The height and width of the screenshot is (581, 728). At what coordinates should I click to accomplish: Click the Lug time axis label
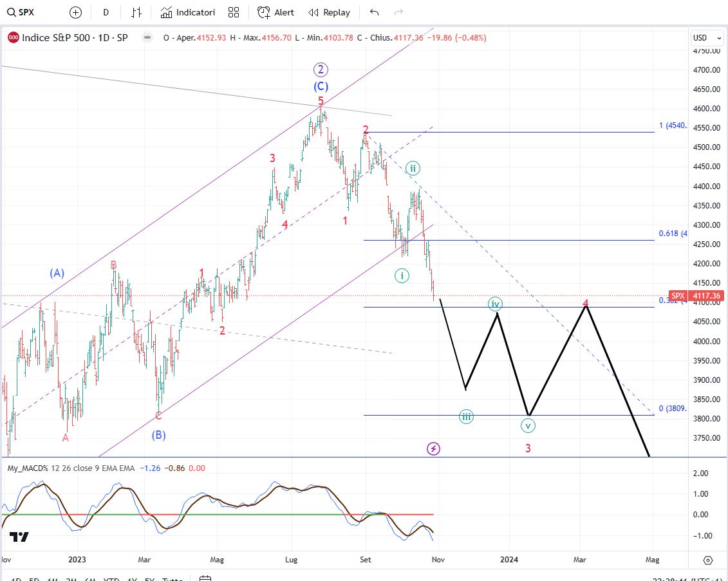click(291, 560)
